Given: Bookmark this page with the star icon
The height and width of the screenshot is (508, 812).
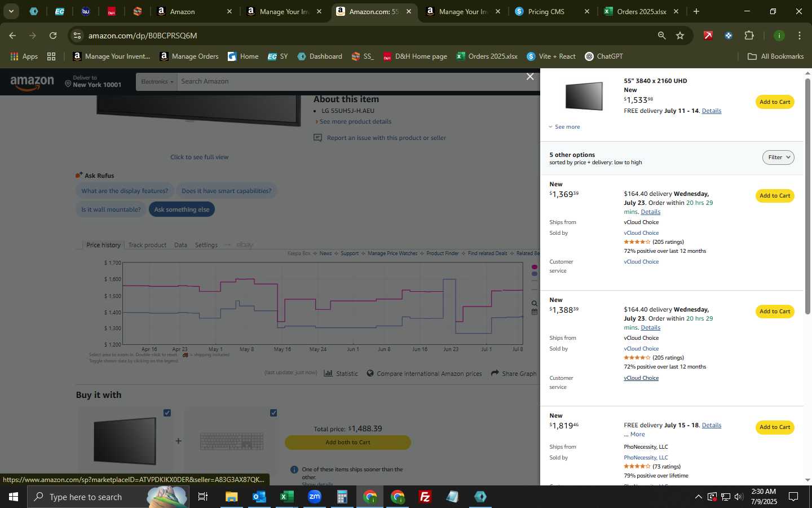Looking at the screenshot, I should (680, 36).
